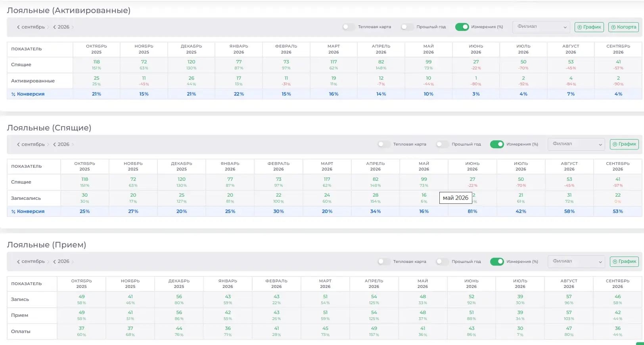Screen dimensions: 644x345
Task: Disable Измерения (%) in Прием section
Action: coord(497,262)
